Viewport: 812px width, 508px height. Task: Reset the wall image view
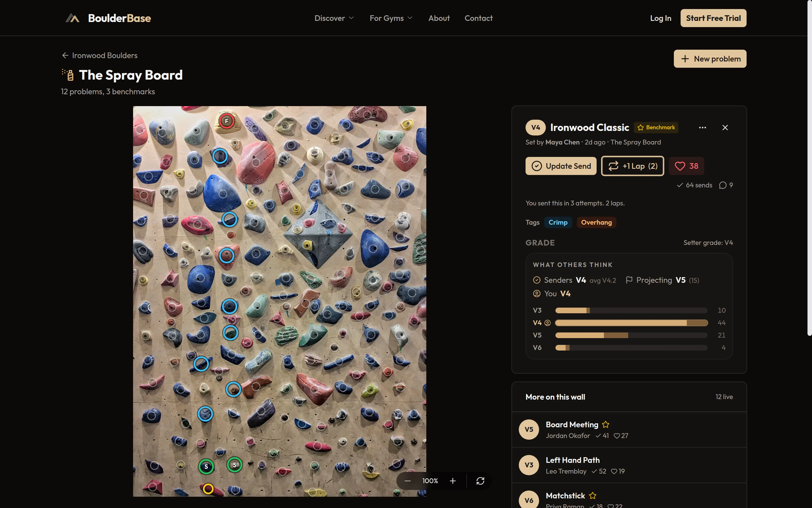pyautogui.click(x=480, y=481)
